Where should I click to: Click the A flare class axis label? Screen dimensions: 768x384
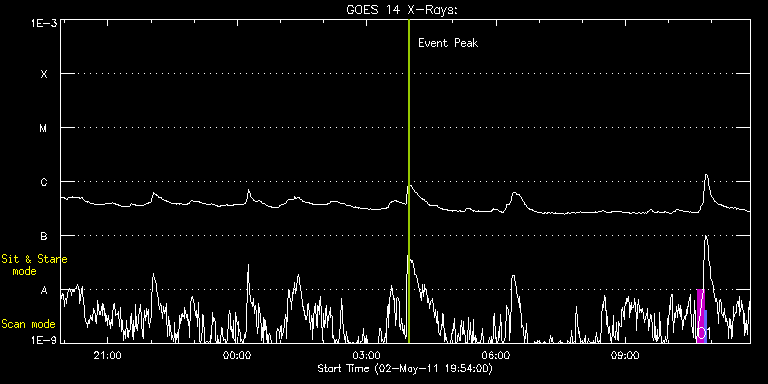[x=44, y=290]
